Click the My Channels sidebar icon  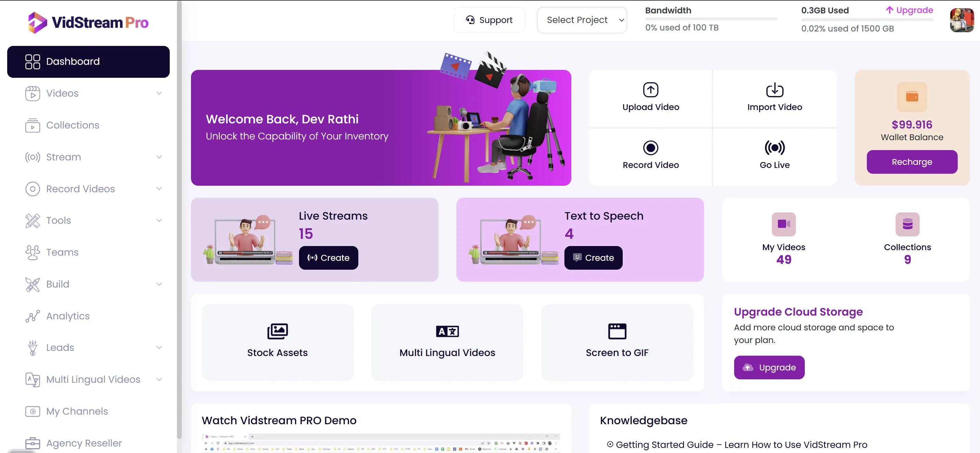click(x=32, y=412)
